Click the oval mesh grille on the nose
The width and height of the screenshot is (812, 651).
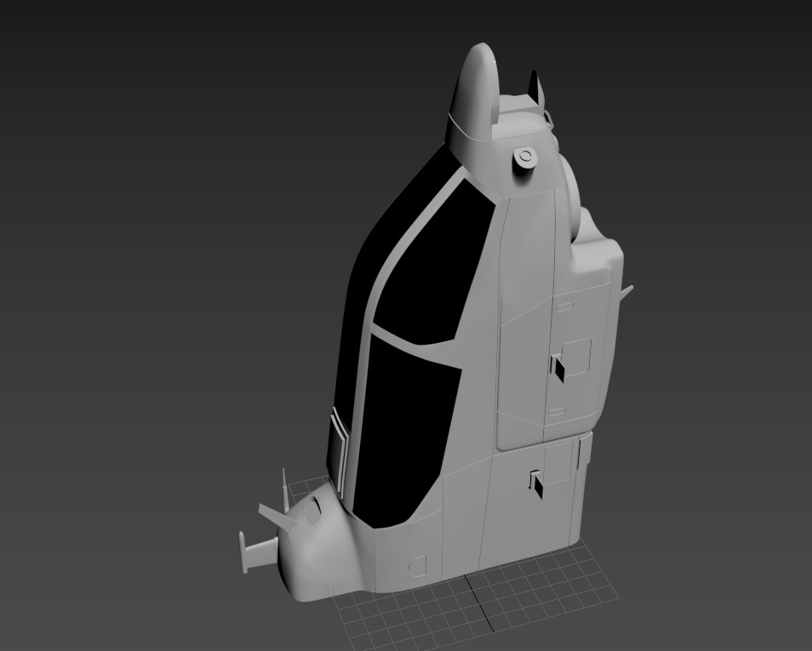click(312, 510)
